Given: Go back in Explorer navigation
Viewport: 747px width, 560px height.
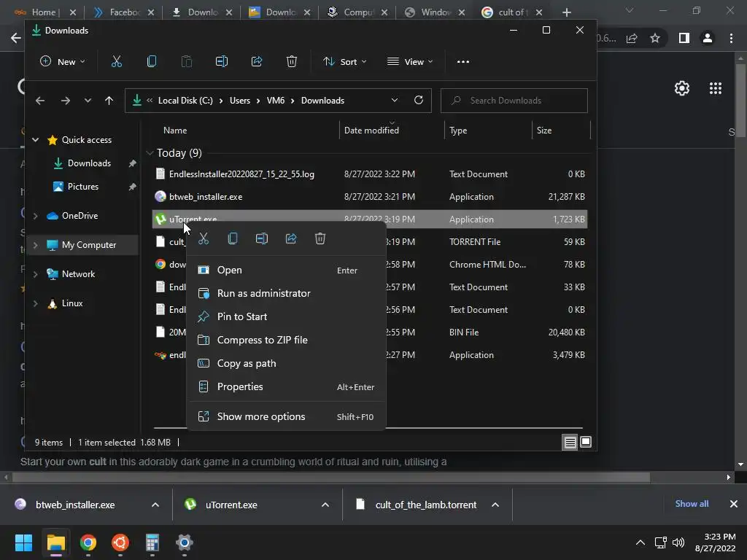Looking at the screenshot, I should 40,101.
